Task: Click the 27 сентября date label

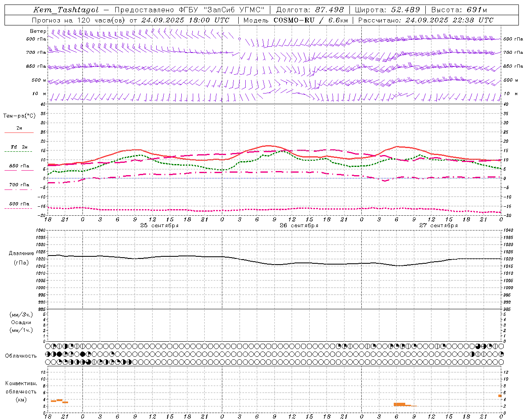Action: pos(438,226)
